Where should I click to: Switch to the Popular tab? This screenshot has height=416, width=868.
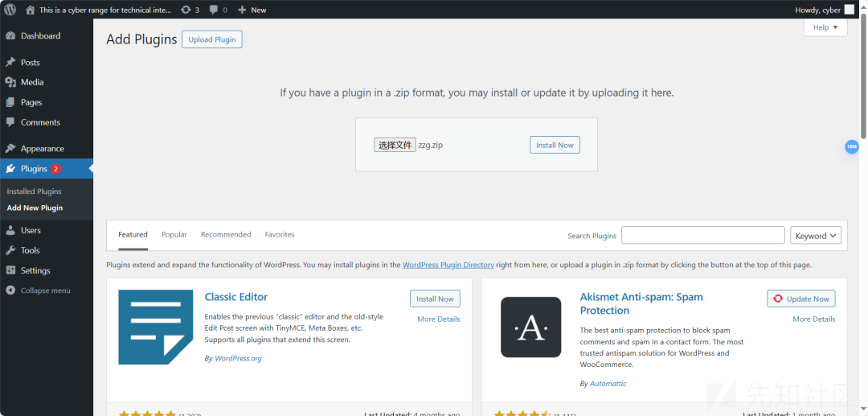[x=174, y=235]
